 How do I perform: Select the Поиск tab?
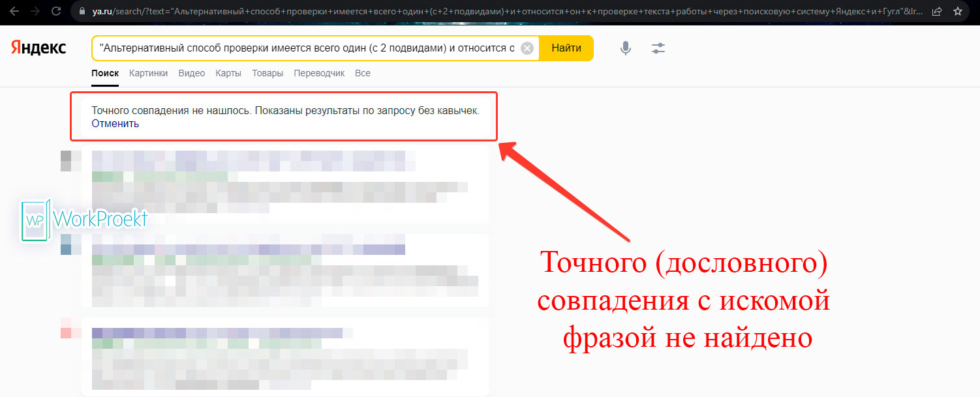click(105, 73)
